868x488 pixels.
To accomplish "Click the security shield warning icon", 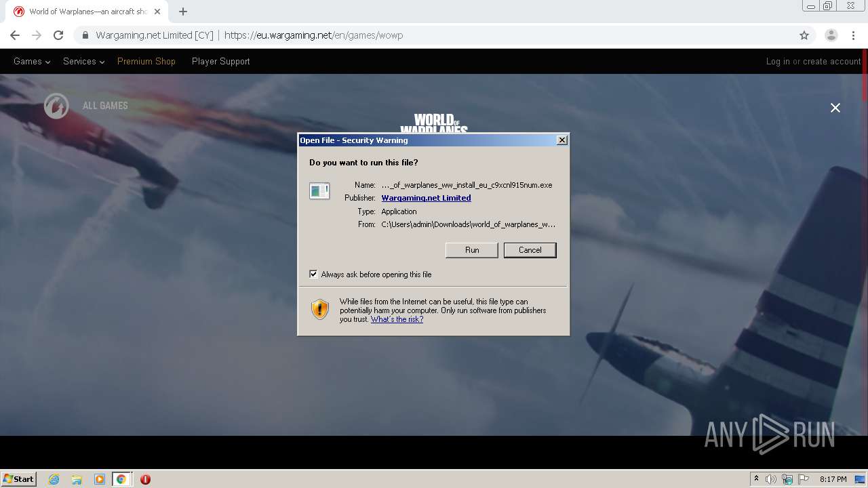I will tap(319, 310).
